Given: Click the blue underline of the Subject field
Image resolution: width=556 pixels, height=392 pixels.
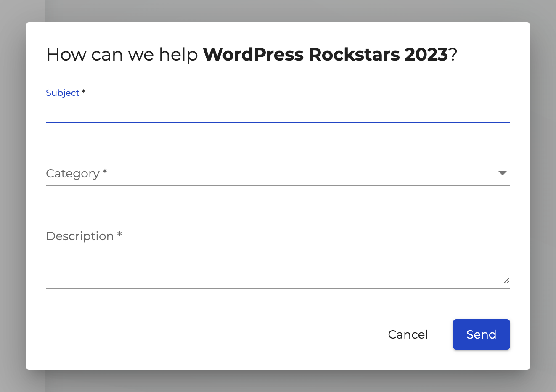Looking at the screenshot, I should tap(278, 122).
